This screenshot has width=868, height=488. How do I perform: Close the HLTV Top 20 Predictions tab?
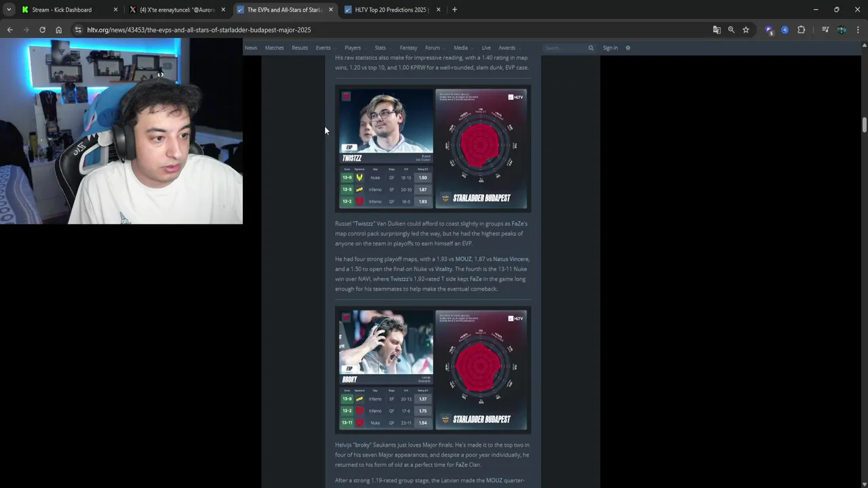pos(438,9)
